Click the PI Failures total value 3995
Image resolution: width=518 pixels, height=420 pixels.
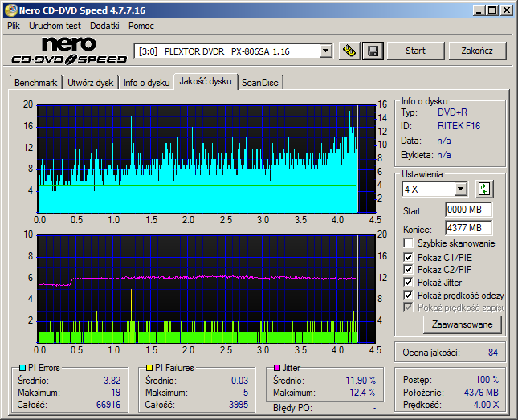[239, 405]
